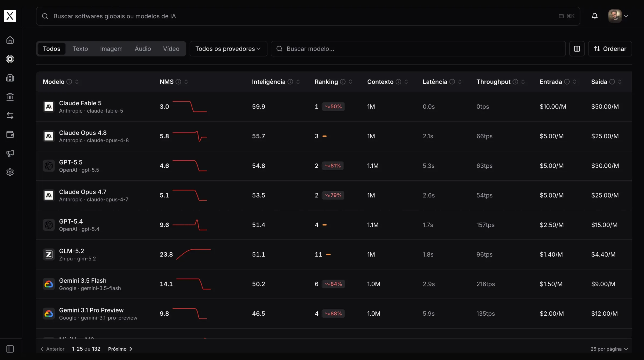
Task: Show info for the Throughput column
Action: coord(515,82)
